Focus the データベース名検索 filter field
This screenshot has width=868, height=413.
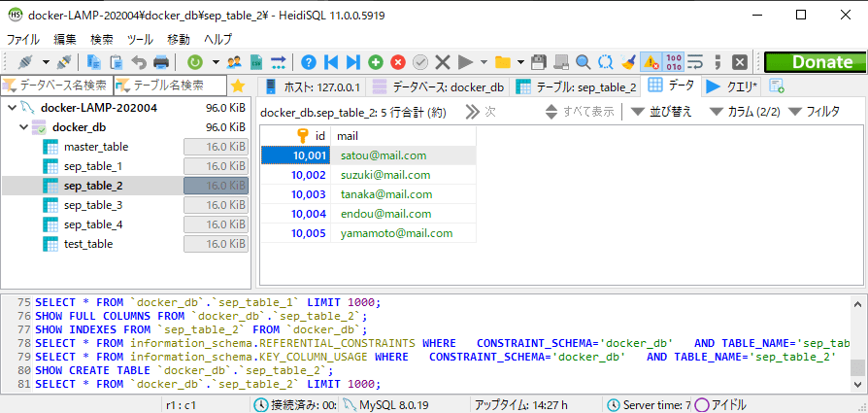point(56,86)
